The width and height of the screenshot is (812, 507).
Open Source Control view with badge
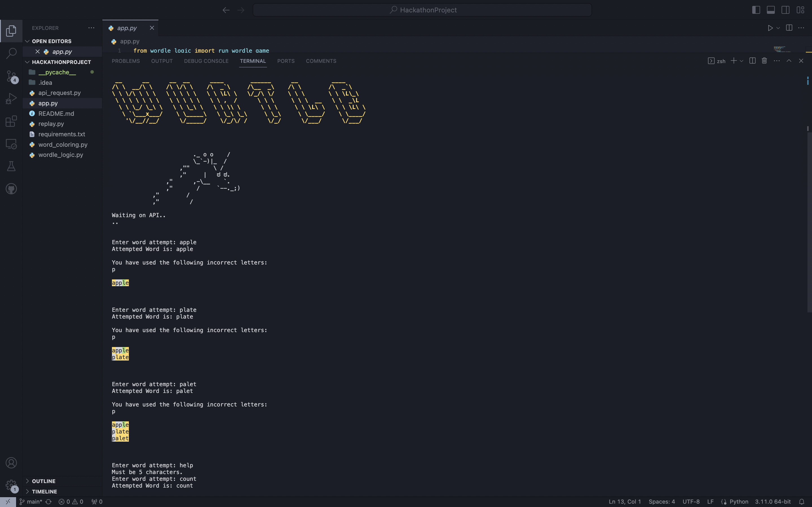[11, 76]
